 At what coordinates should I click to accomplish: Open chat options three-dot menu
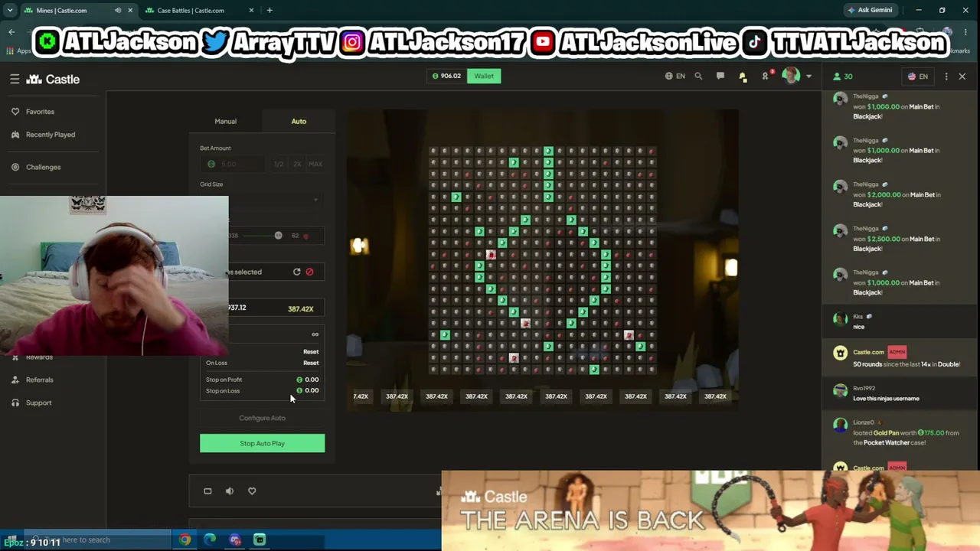pyautogui.click(x=946, y=77)
